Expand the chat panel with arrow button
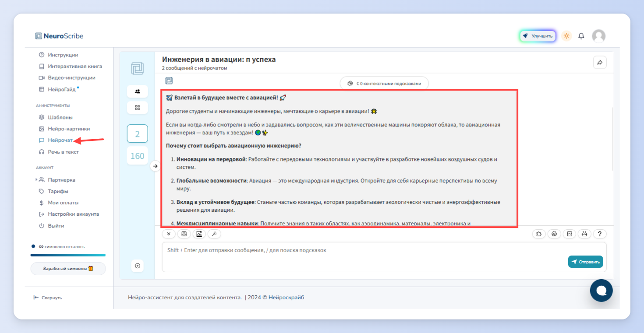This screenshot has width=644, height=333. (x=155, y=166)
